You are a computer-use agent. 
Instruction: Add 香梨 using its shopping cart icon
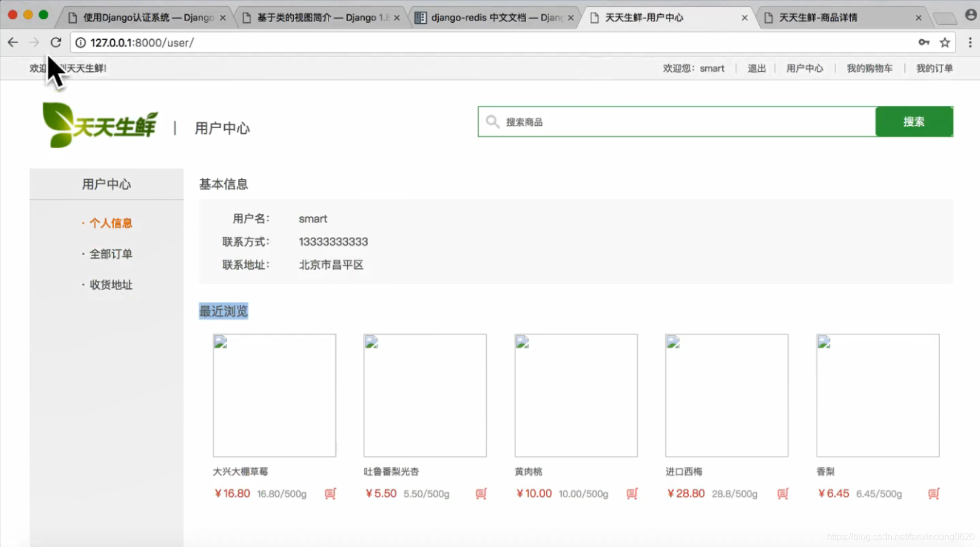(933, 494)
